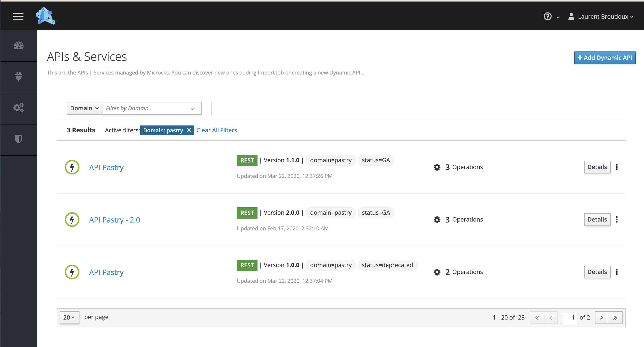The width and height of the screenshot is (644, 347).
Task: Open the shield sidebar icon
Action: pyautogui.click(x=18, y=139)
